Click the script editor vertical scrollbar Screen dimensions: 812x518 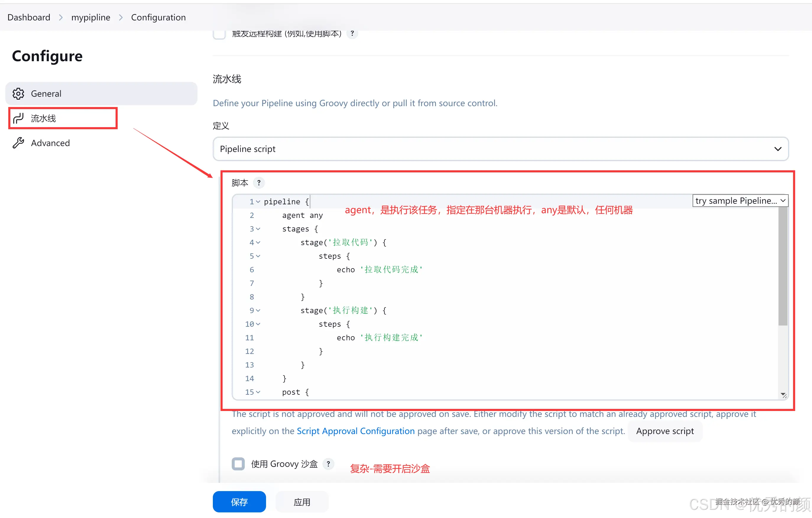point(783,266)
